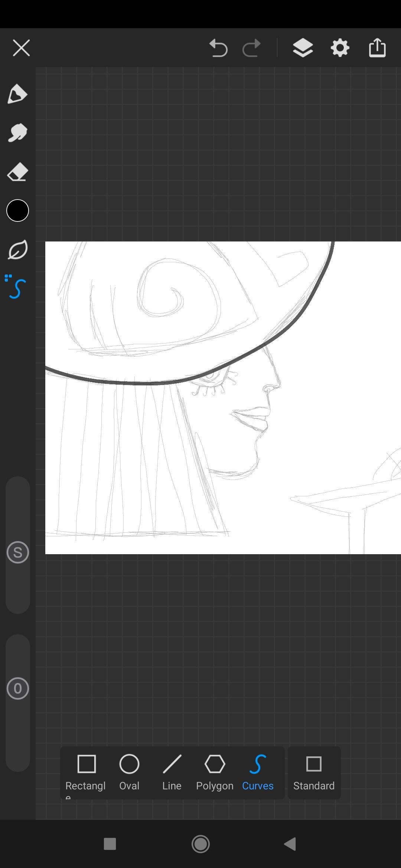Choose the Oval shape

click(129, 772)
